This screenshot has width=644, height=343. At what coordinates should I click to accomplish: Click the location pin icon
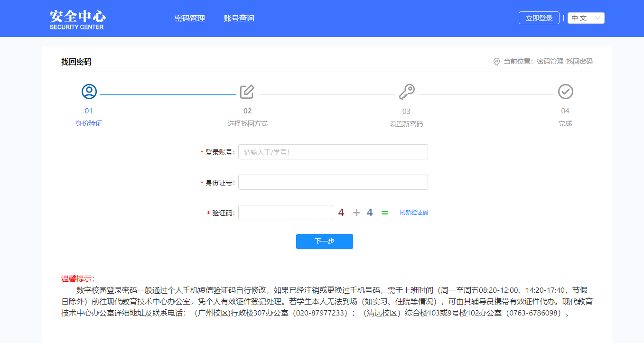(496, 62)
